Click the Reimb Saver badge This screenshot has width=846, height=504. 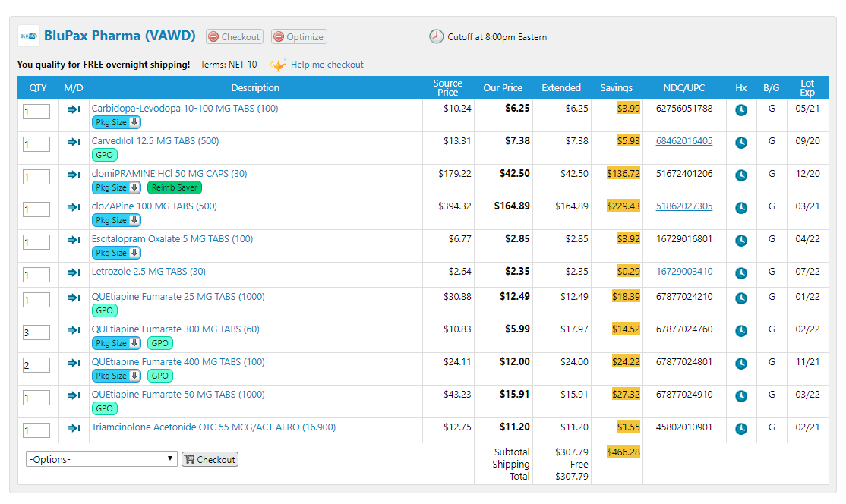click(174, 187)
